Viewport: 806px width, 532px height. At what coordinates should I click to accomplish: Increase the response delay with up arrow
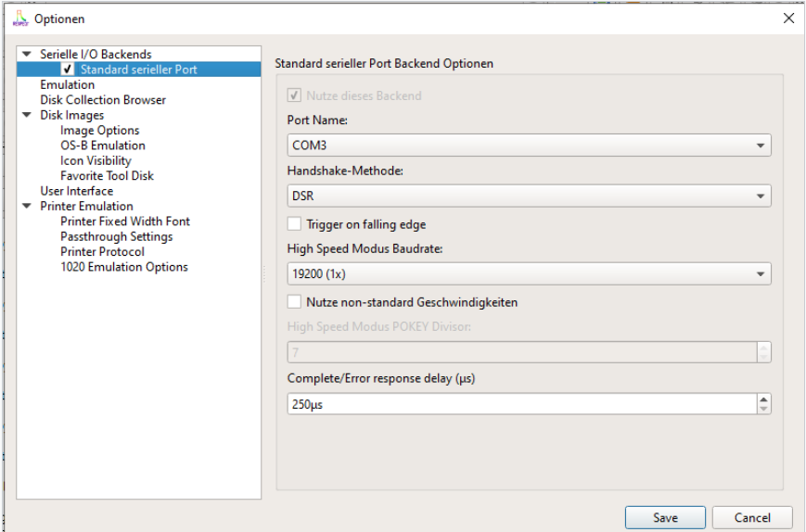click(x=763, y=399)
